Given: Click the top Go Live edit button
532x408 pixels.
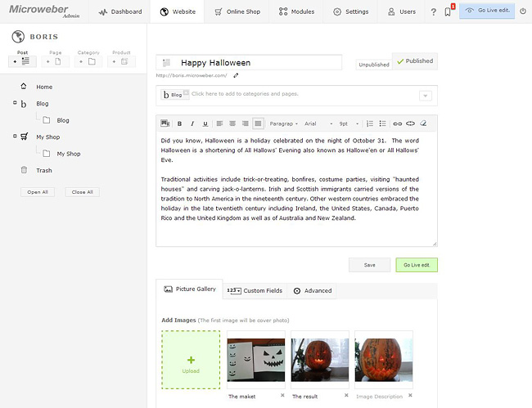Looking at the screenshot, I should tap(487, 11).
